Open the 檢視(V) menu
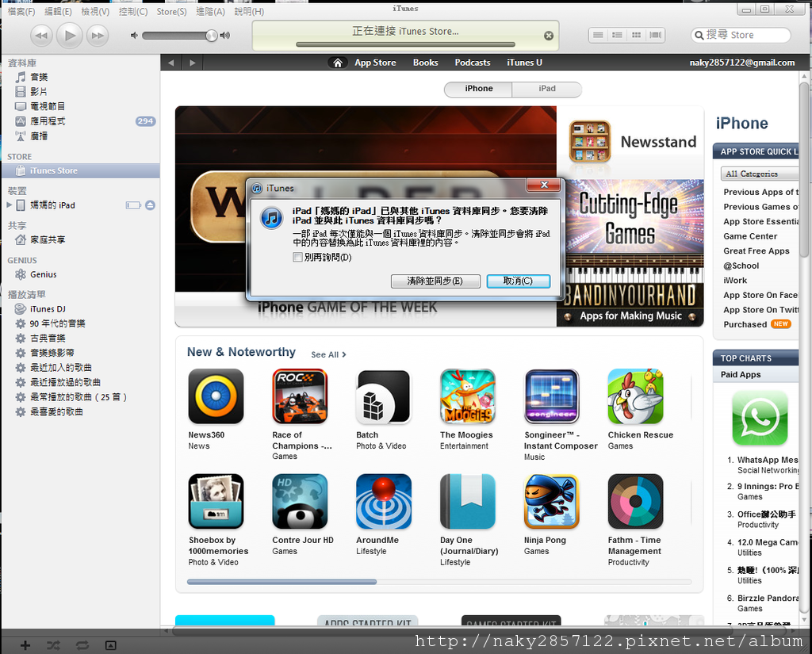 (x=95, y=11)
